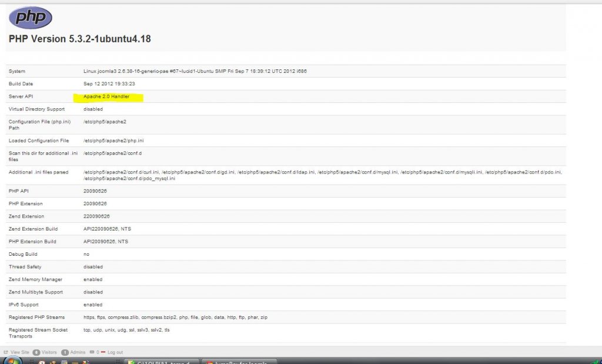Click the 220090626 Zend Extension value
The image size is (602, 364).
(x=96, y=216)
